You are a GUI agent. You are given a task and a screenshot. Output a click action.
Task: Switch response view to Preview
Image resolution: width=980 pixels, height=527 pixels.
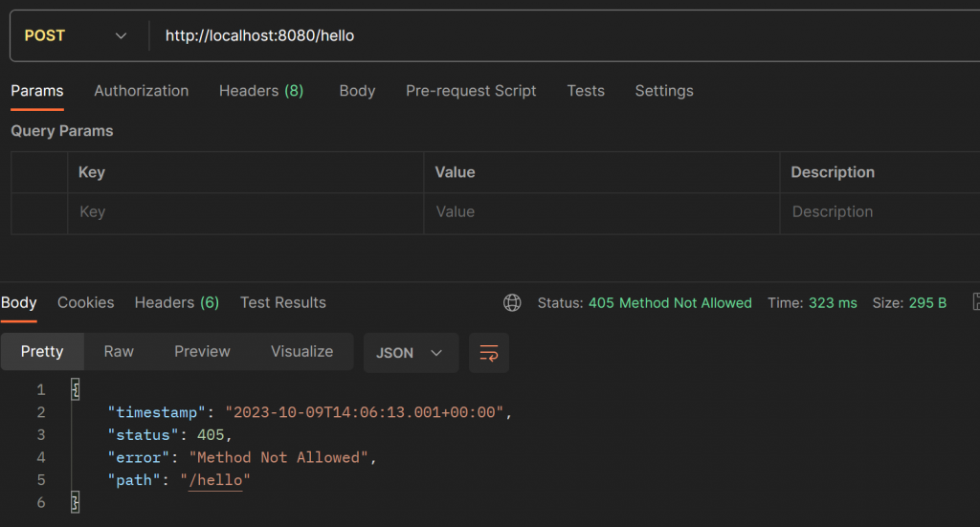tap(202, 352)
